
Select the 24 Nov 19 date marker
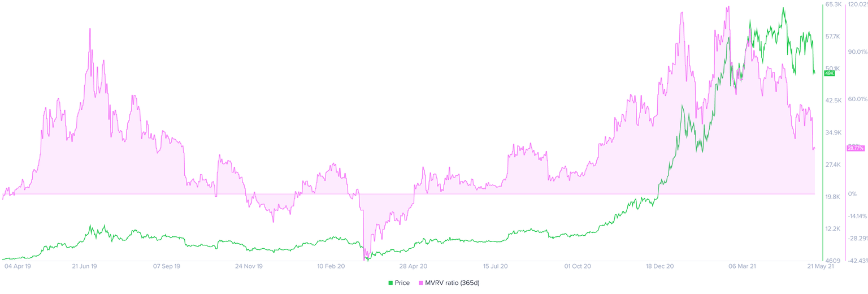pyautogui.click(x=249, y=265)
